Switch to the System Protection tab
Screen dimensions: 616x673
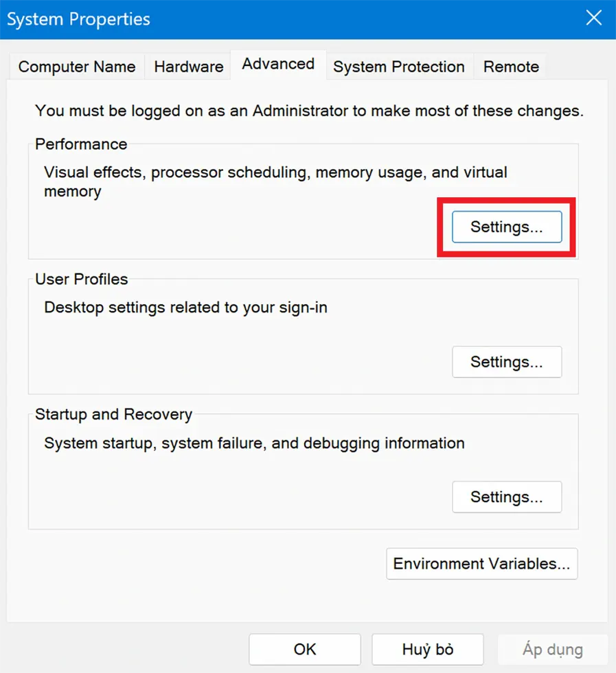point(398,67)
